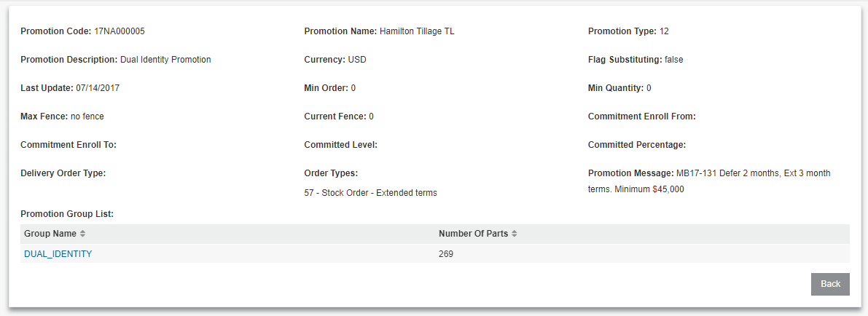This screenshot has width=868, height=316.
Task: Select the Last Update date 07/14/2017
Action: coord(98,88)
